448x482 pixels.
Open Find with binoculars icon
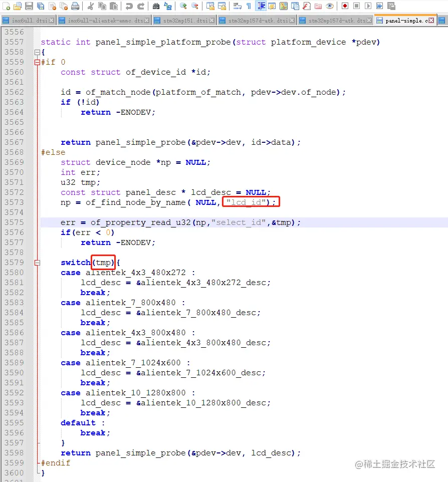click(156, 6)
